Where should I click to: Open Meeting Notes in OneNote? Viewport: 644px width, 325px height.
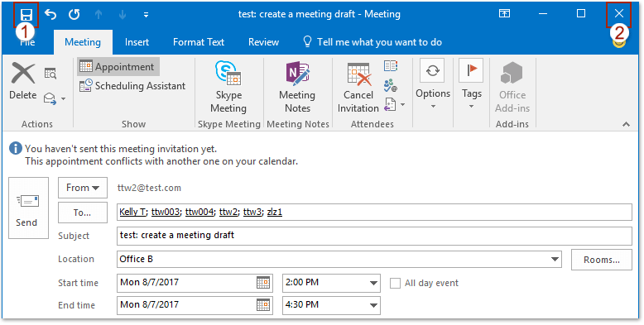(x=297, y=88)
